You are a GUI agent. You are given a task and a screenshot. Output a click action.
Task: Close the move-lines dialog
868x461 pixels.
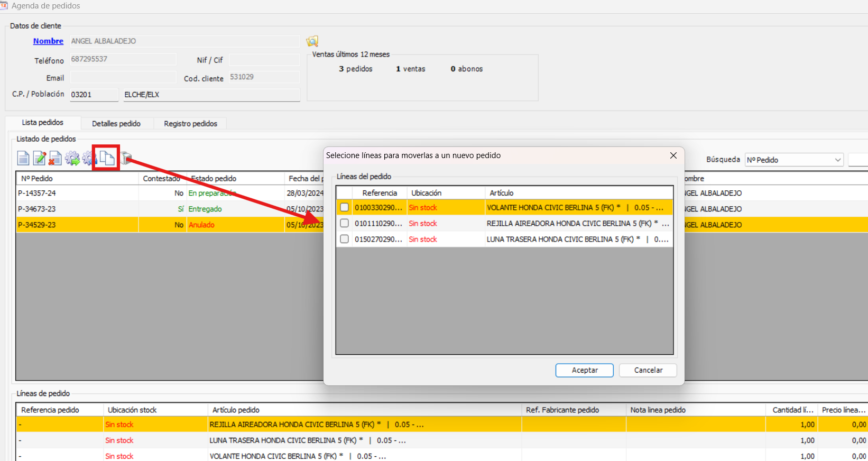[673, 155]
